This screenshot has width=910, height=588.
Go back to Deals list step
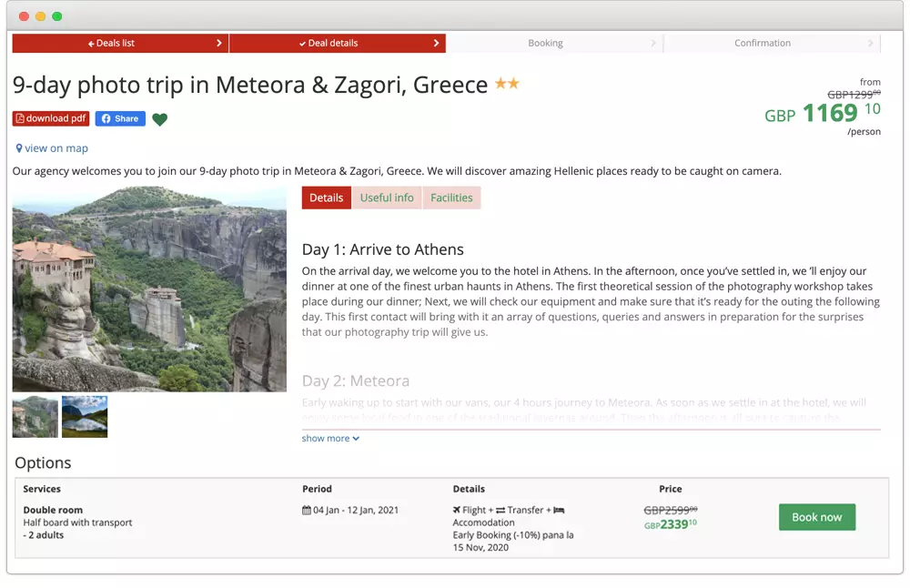pos(119,43)
